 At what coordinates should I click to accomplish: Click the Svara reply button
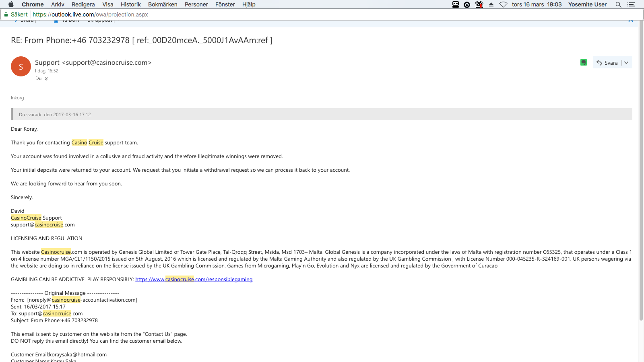pos(607,63)
